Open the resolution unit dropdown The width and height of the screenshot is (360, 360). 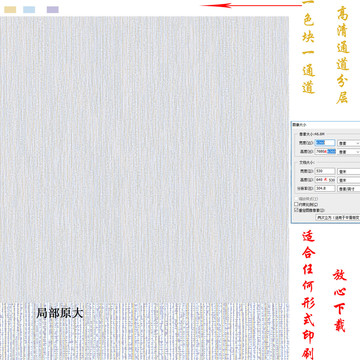(349, 188)
